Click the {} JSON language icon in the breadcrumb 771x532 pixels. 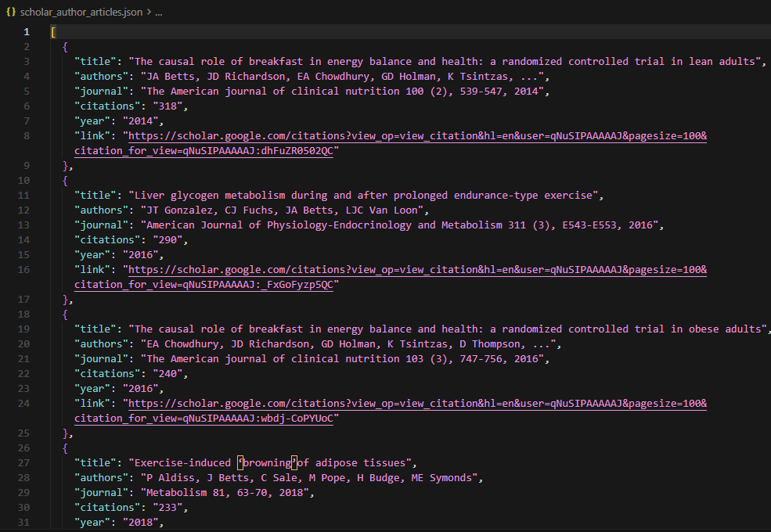(x=11, y=13)
